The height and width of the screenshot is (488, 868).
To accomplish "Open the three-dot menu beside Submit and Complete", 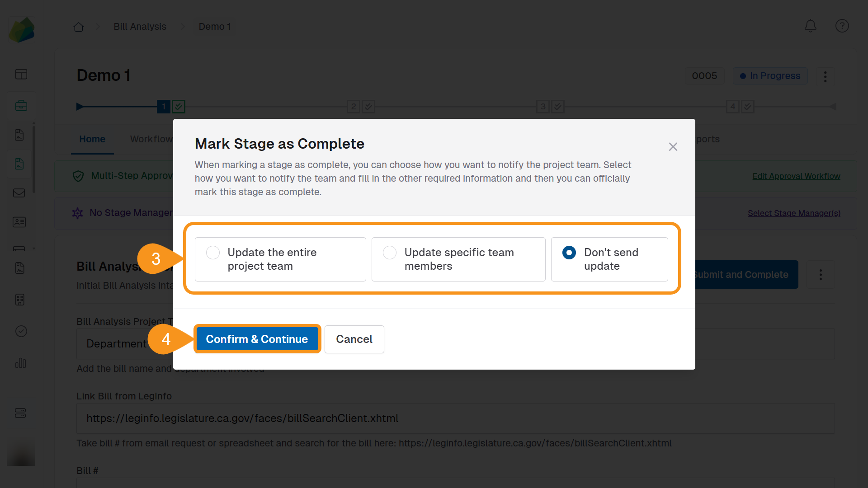I will [x=821, y=274].
